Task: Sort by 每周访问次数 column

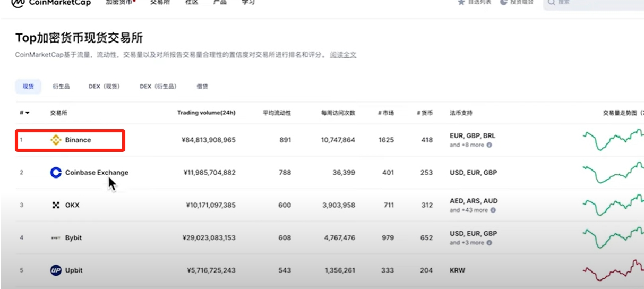Action: (338, 113)
